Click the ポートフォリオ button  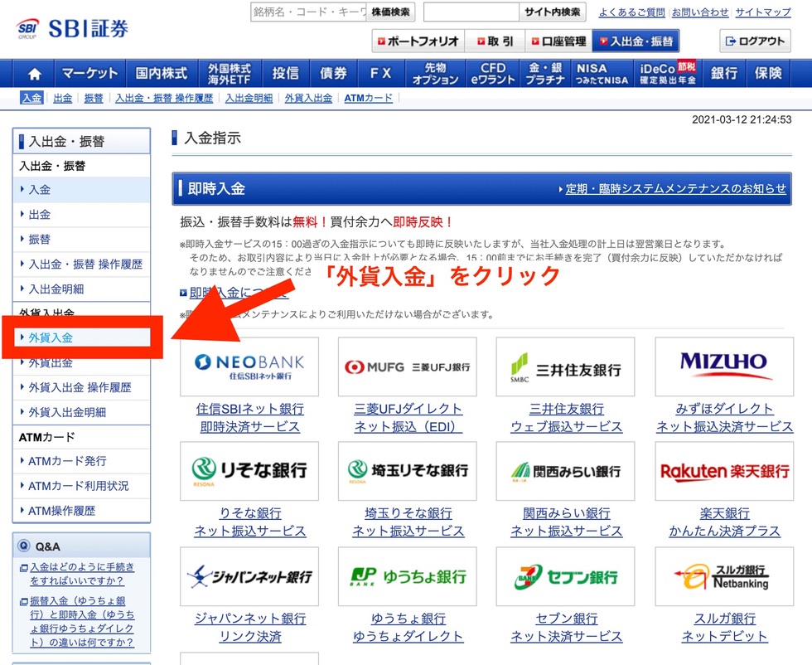[x=418, y=41]
